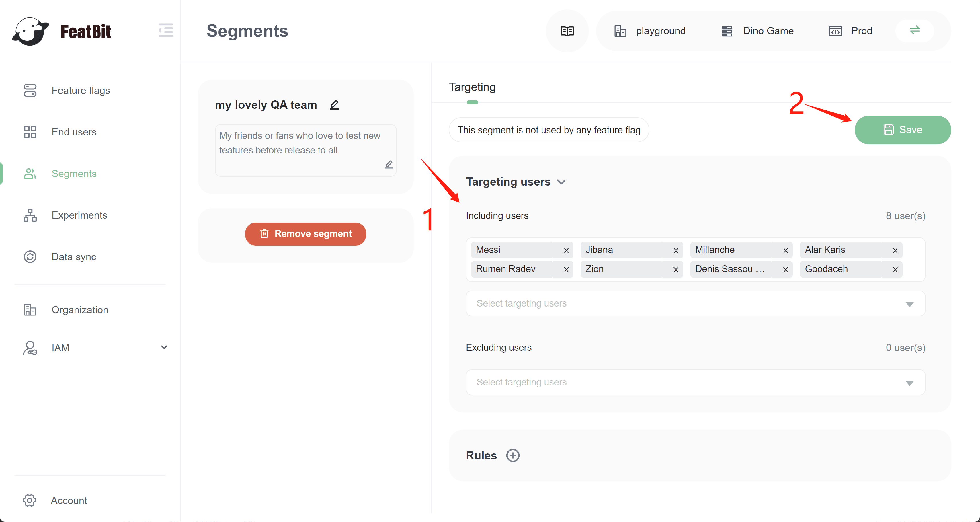Open Account settings
The width and height of the screenshot is (980, 522).
click(69, 500)
